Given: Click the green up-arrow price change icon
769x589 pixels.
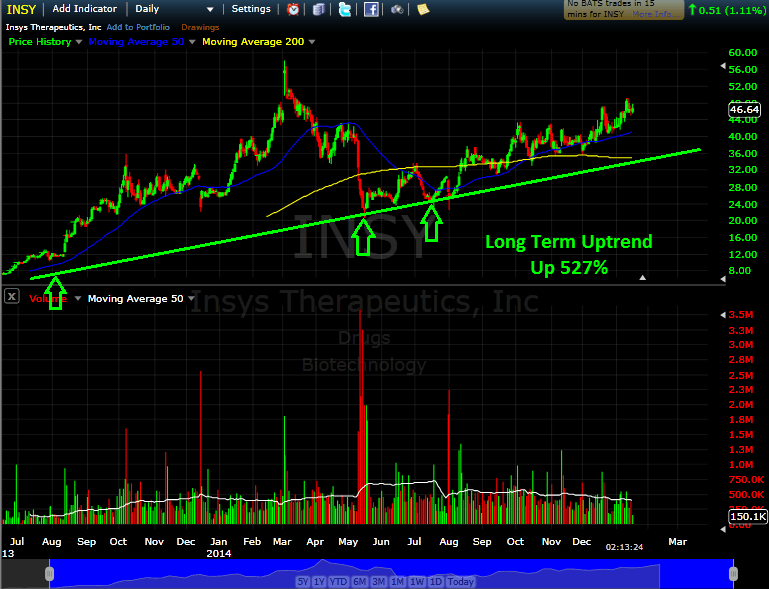Looking at the screenshot, I should [692, 9].
